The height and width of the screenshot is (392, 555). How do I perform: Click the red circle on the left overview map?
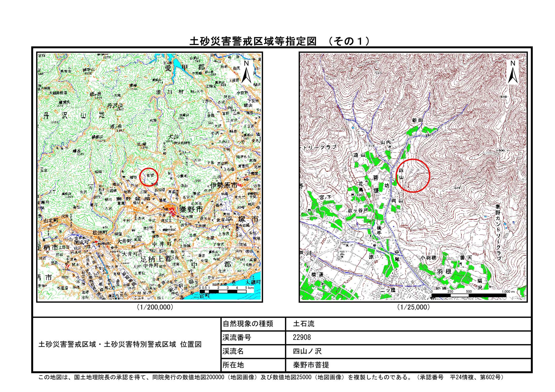[148, 177]
